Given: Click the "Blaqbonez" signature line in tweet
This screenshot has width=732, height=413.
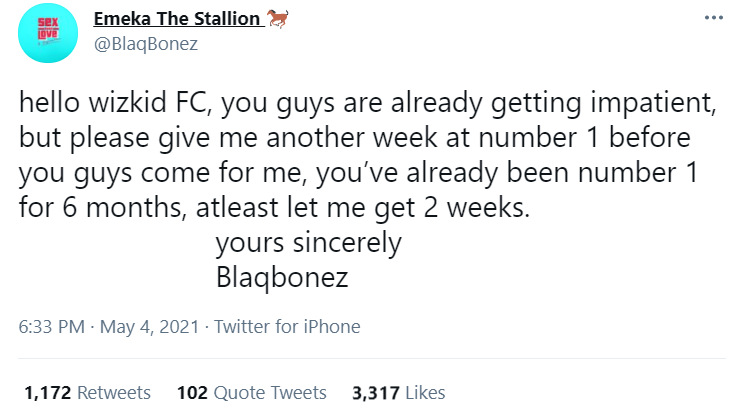Looking at the screenshot, I should (282, 277).
